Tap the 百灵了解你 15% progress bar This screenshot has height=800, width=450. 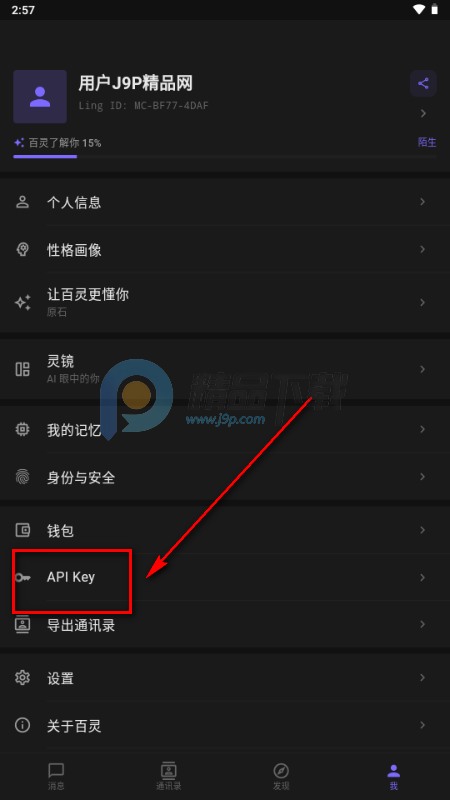pos(224,157)
